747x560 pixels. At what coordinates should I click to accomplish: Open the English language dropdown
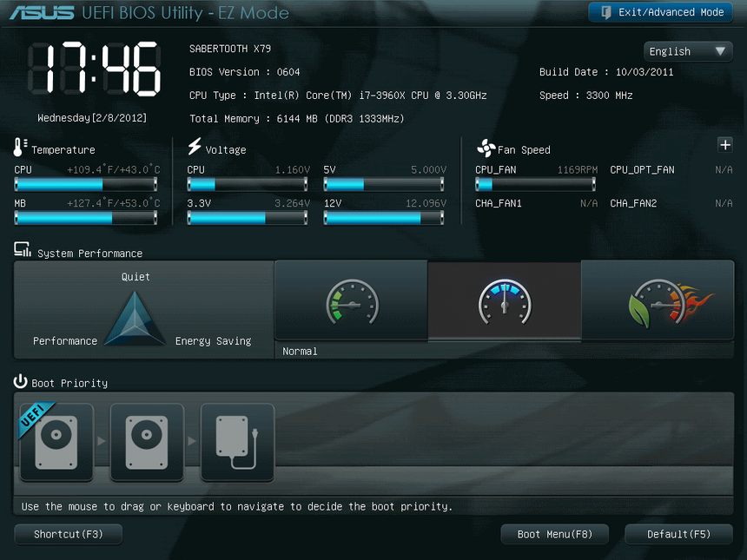point(687,51)
